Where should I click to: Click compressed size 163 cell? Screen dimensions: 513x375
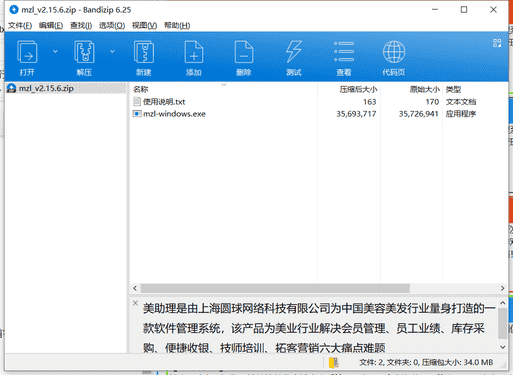tap(369, 102)
